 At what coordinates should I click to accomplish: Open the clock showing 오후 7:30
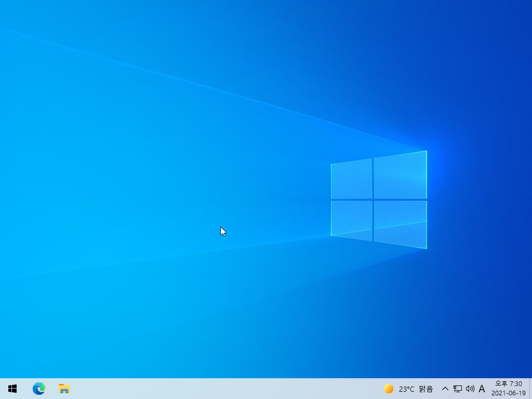coord(509,384)
